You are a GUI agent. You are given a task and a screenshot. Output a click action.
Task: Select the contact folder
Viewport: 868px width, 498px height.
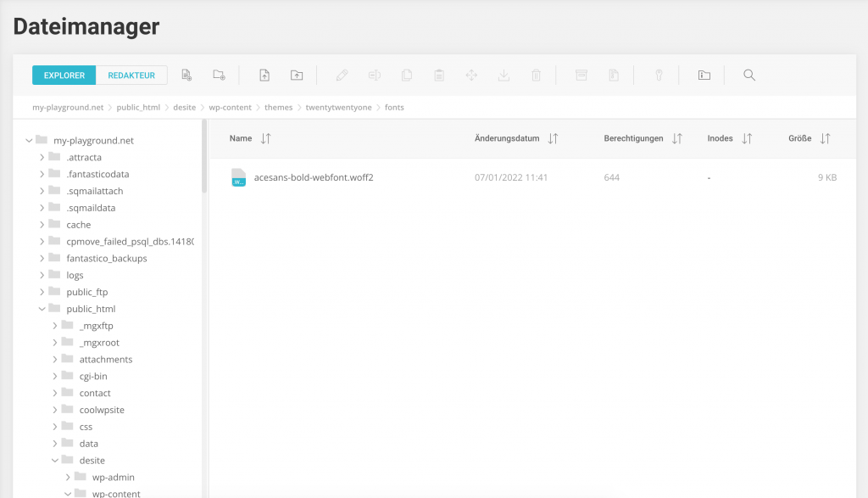pyautogui.click(x=95, y=394)
